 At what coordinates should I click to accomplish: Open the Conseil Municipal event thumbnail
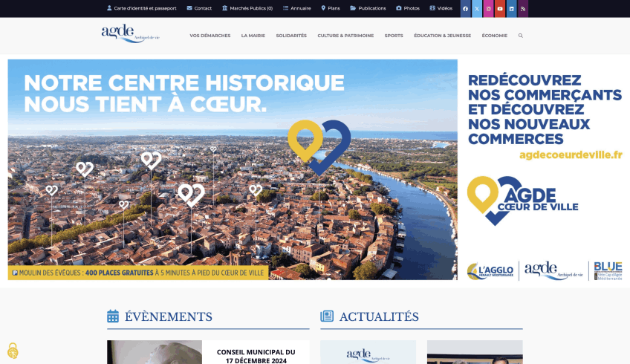[x=155, y=352]
